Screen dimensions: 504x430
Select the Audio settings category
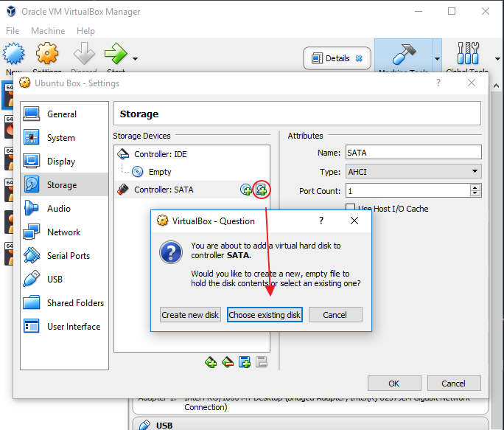tap(65, 208)
